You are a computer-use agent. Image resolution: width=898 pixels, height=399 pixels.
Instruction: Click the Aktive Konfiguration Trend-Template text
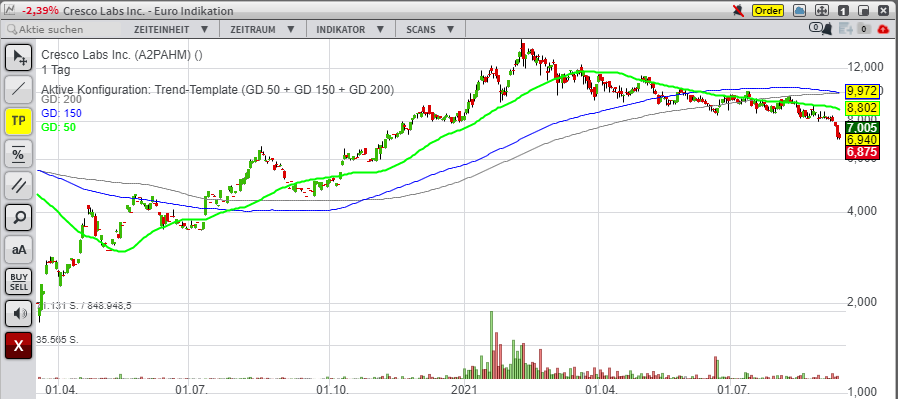tap(218, 89)
